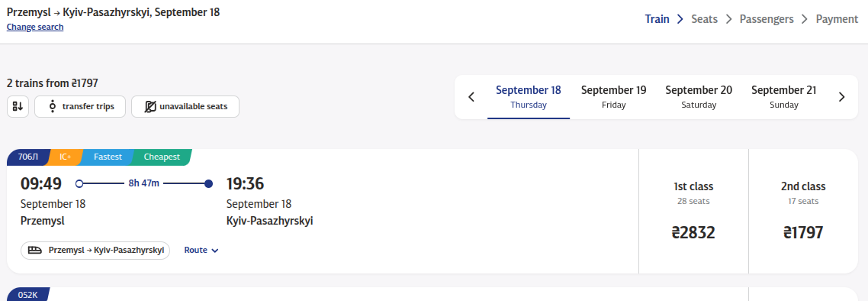868x301 pixels.
Task: Click the chevron next to Route
Action: (x=215, y=251)
